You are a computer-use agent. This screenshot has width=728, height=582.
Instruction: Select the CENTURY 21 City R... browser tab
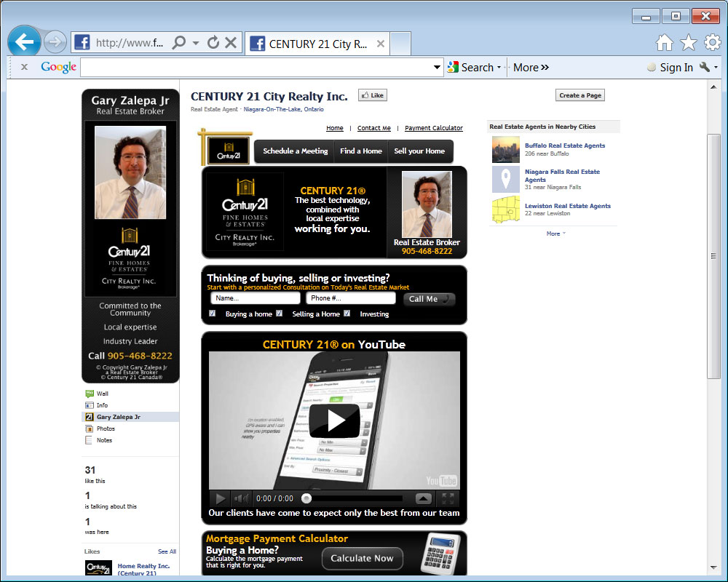click(x=317, y=44)
